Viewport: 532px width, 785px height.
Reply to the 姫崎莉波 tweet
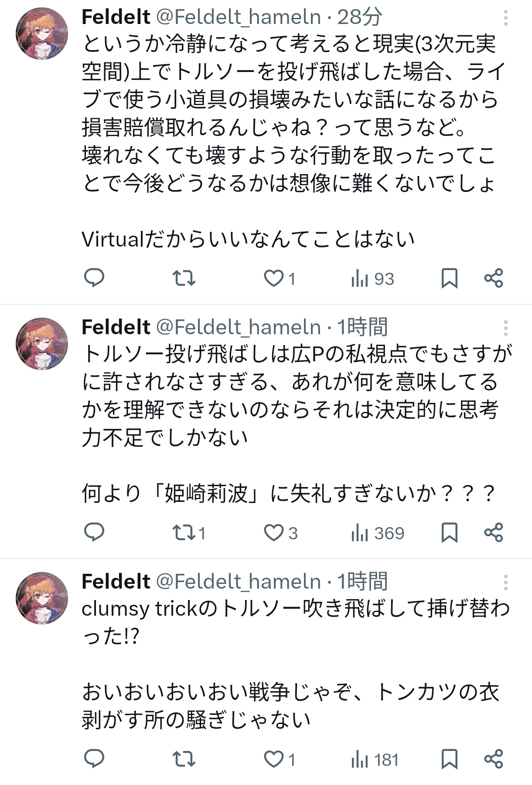tap(94, 532)
